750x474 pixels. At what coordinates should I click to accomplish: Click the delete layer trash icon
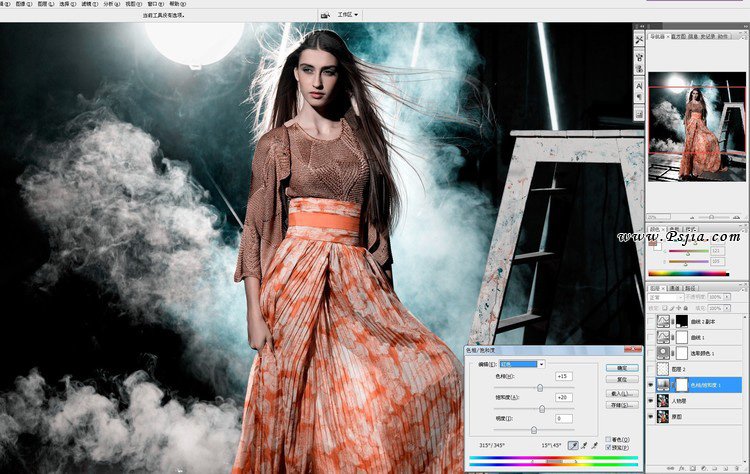pyautogui.click(x=738, y=469)
